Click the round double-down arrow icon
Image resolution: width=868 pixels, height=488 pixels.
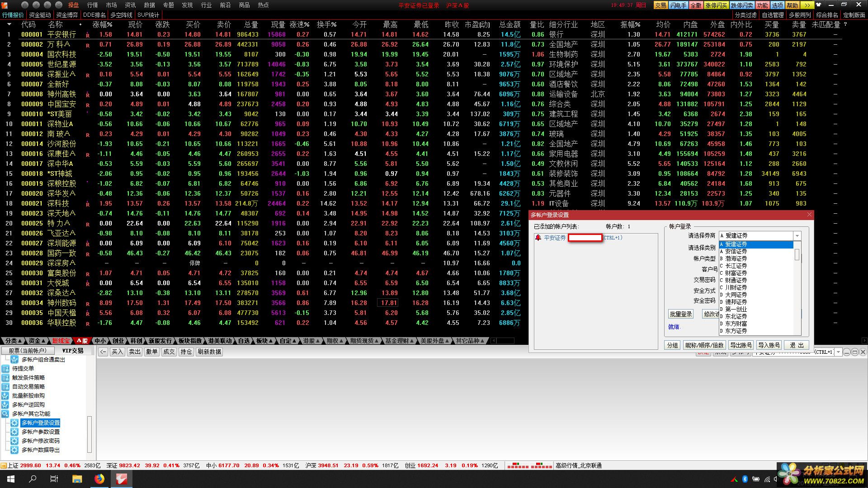click(59, 5)
